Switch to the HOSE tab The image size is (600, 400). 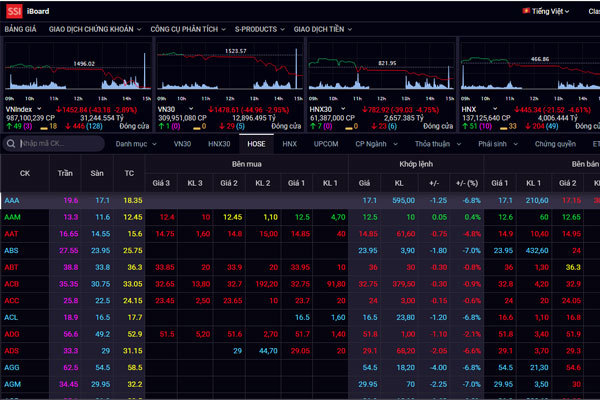[x=255, y=144]
